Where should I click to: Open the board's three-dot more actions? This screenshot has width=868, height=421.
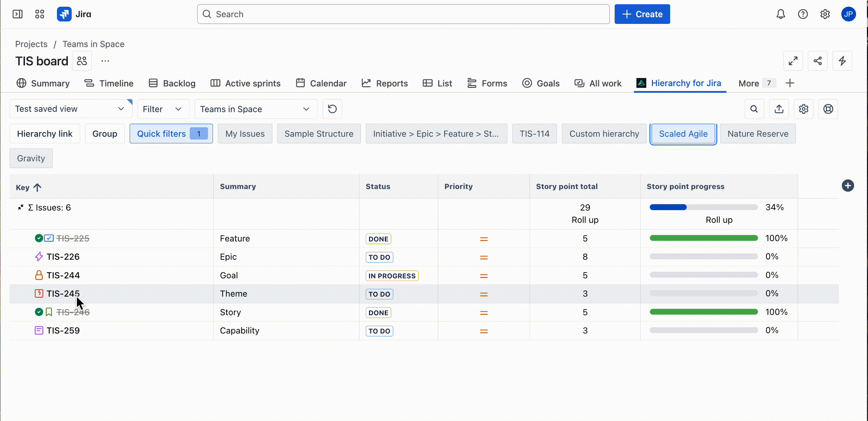point(105,61)
